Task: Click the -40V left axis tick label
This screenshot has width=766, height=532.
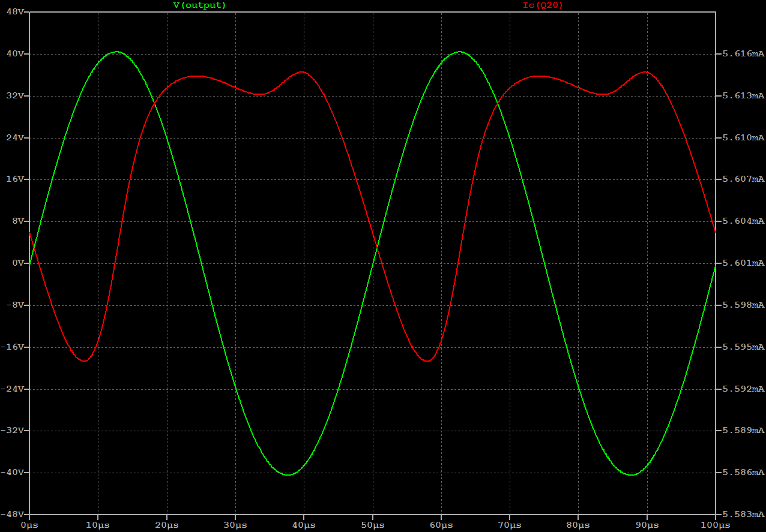Action: pyautogui.click(x=12, y=473)
